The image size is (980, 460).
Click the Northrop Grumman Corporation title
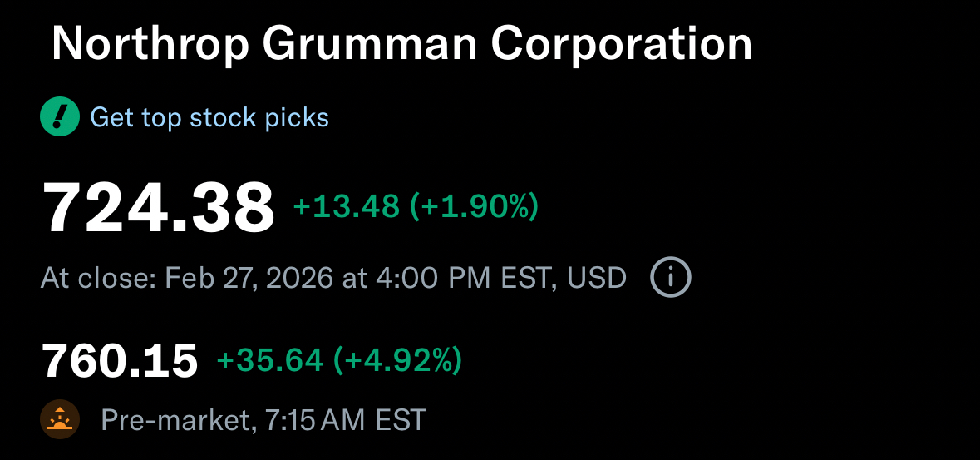(401, 43)
